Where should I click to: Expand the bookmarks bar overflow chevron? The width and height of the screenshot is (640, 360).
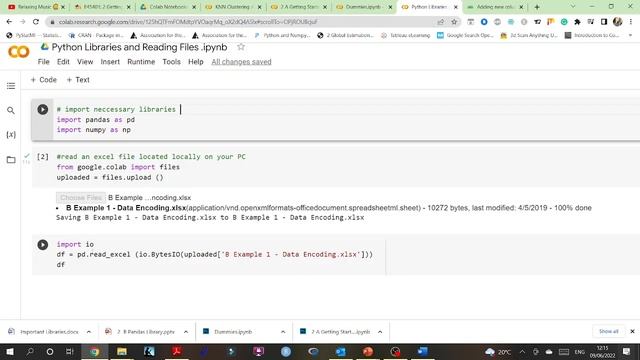(631, 36)
